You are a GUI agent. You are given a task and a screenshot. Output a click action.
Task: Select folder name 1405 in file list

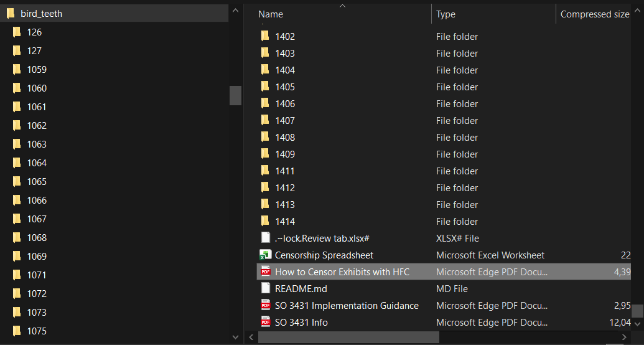[x=285, y=87]
